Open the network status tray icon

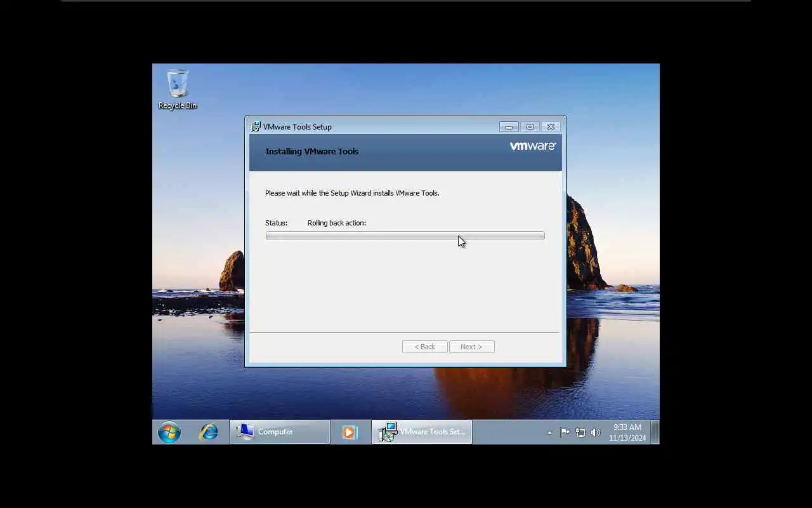(580, 432)
